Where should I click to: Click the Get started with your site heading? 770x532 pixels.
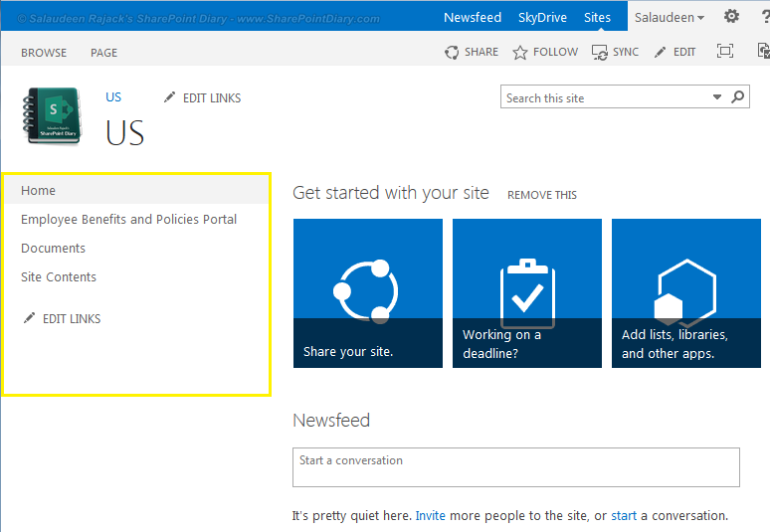click(x=391, y=193)
